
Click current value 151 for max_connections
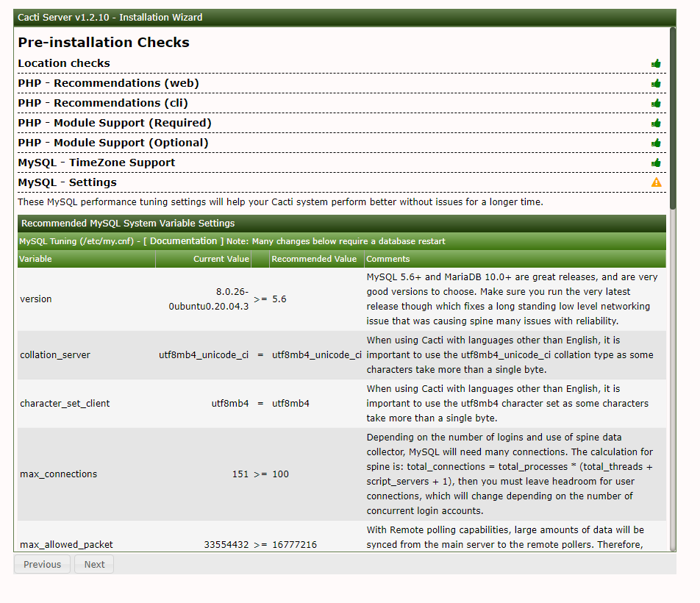(240, 474)
